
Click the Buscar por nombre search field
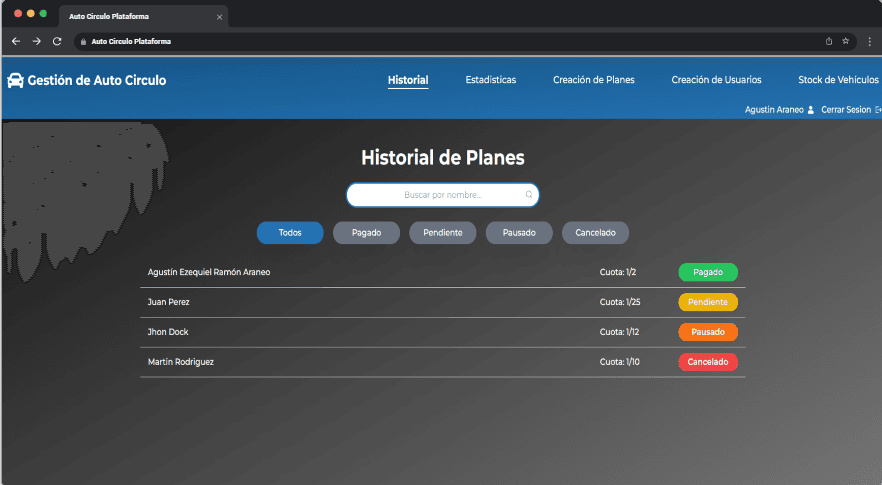443,195
